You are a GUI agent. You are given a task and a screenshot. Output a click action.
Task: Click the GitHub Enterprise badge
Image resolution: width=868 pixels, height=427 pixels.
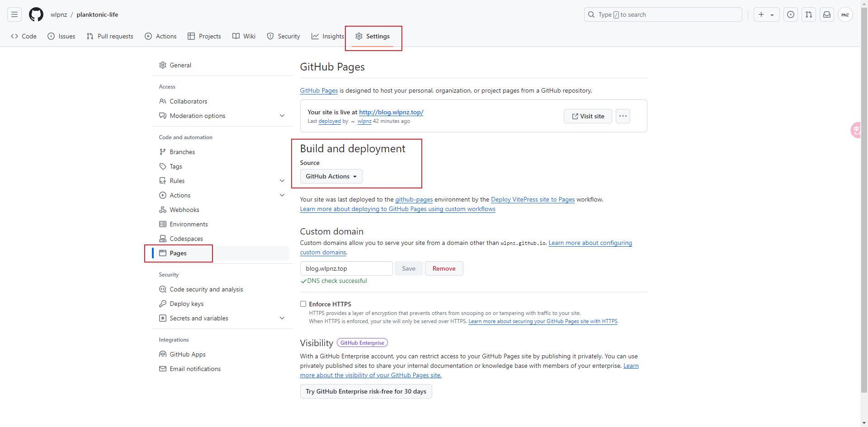[x=362, y=343]
